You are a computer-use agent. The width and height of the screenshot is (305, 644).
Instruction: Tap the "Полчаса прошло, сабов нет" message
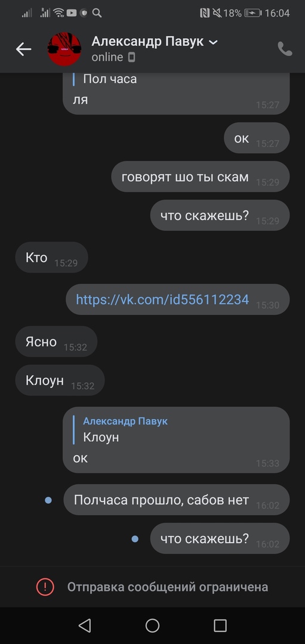click(x=177, y=500)
